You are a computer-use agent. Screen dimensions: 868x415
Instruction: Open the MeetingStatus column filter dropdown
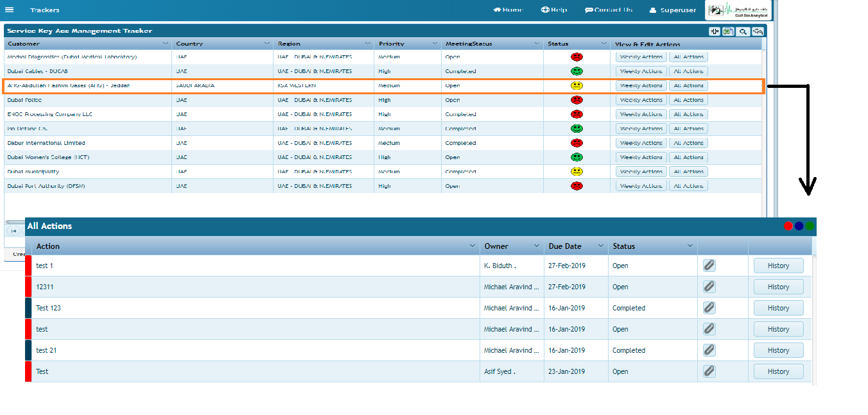[x=537, y=44]
